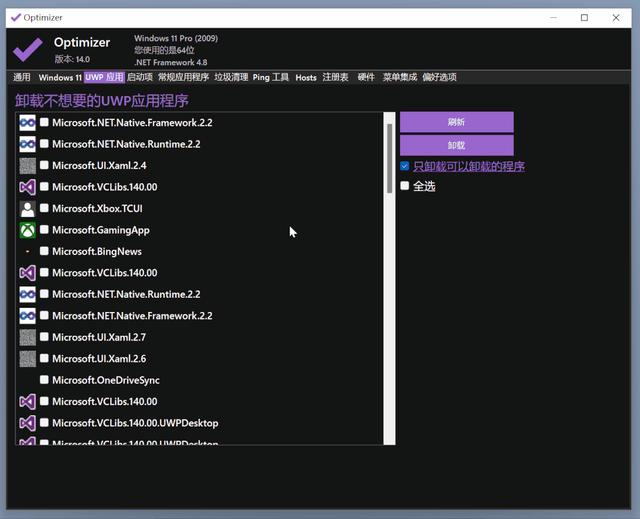Click the 卸载 uninstall button

456,145
